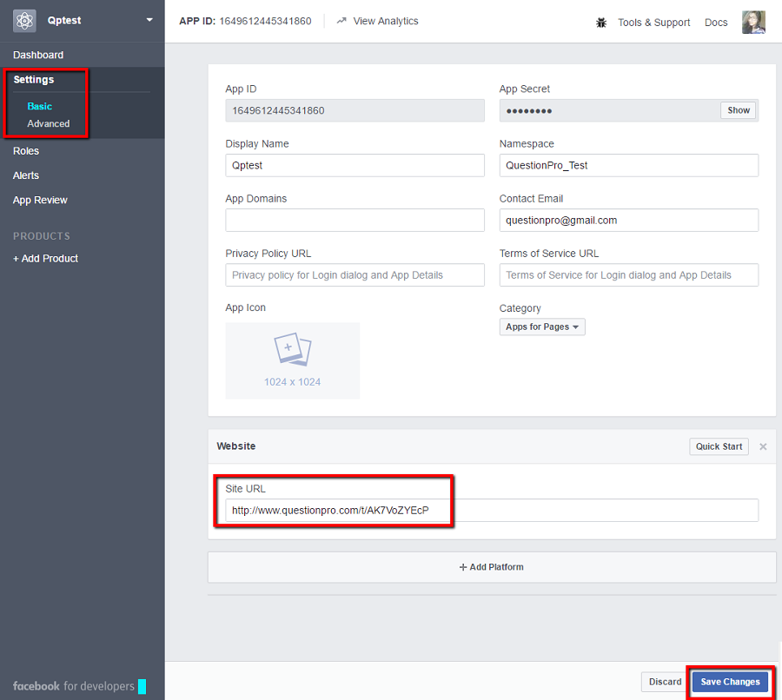Click the Qptest app name in sidebar
Viewport: 782px width, 700px height.
click(63, 21)
